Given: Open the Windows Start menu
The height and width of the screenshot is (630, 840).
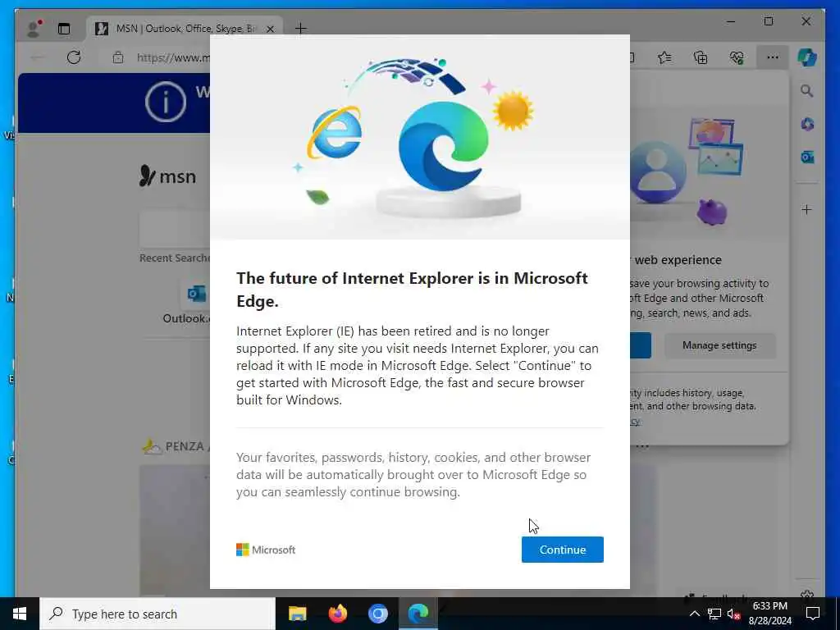Looking at the screenshot, I should click(20, 614).
